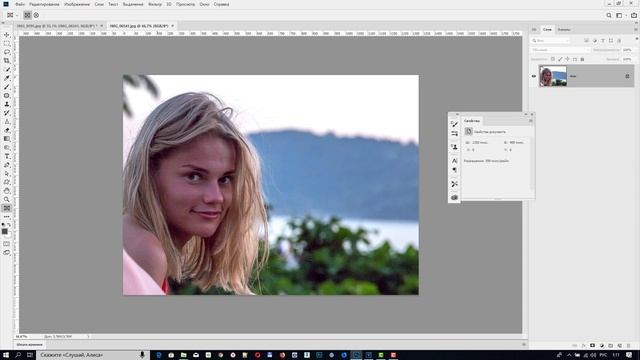This screenshot has height=360, width=640.
Task: Open the Фильтр menu
Action: pyautogui.click(x=155, y=4)
